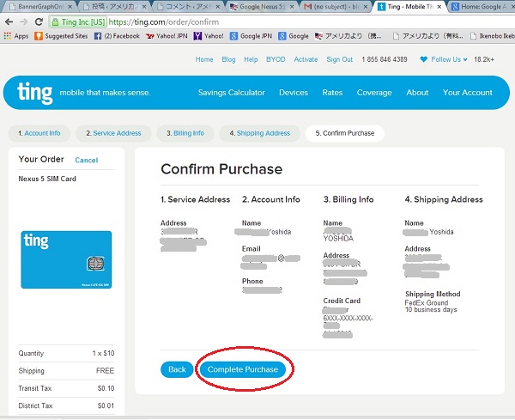Click the Nexus 5 SIM card image
This screenshot has height=420, width=515.
click(66, 259)
